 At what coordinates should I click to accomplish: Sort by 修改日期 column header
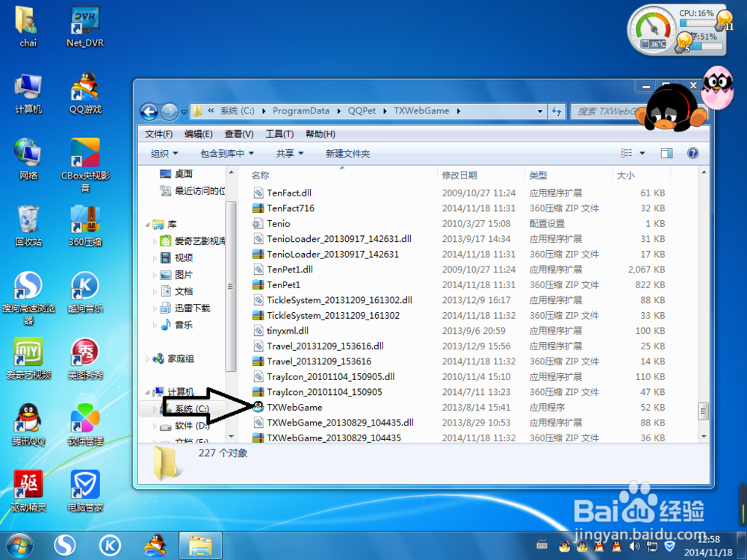pos(459,175)
